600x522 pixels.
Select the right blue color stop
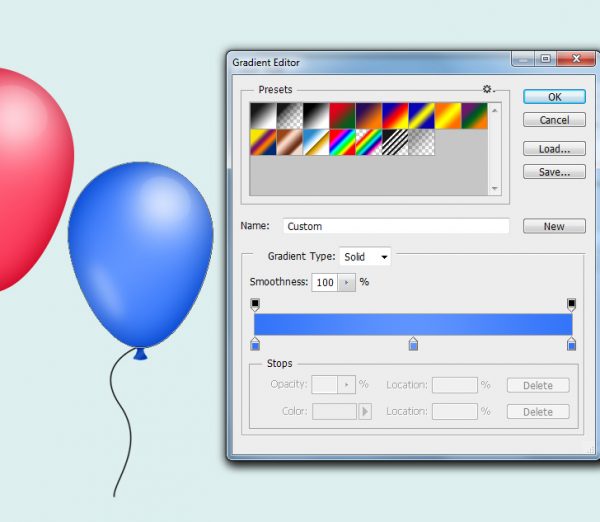click(571, 344)
